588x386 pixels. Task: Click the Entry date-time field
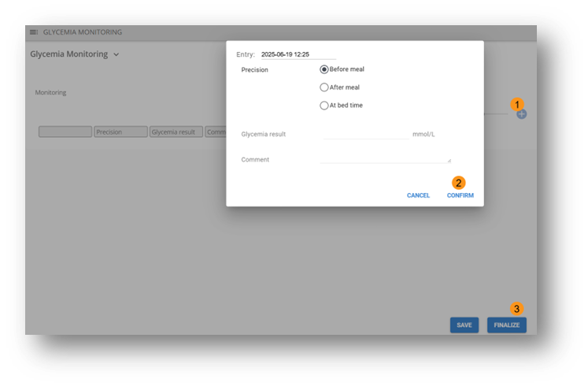(298, 54)
